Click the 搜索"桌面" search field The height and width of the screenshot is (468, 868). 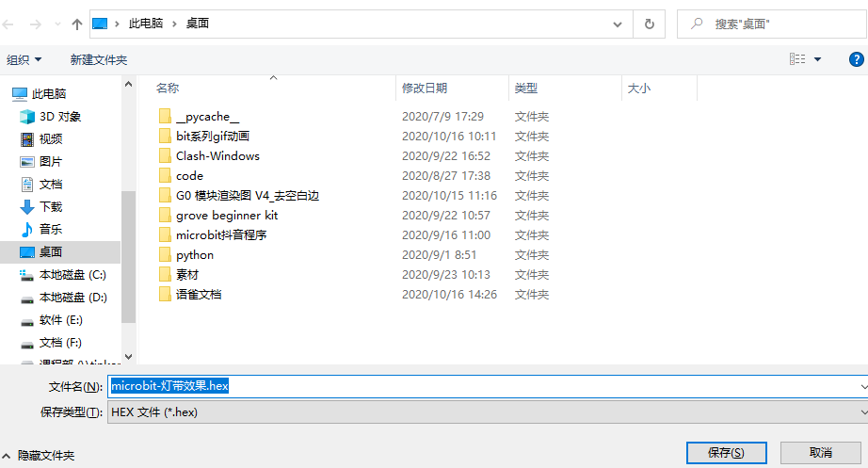(772, 24)
